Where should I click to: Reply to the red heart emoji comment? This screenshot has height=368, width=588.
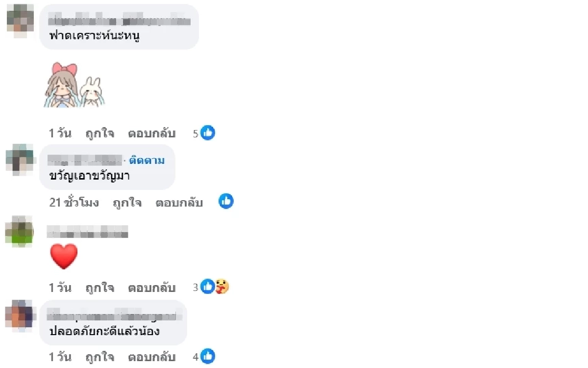click(152, 288)
